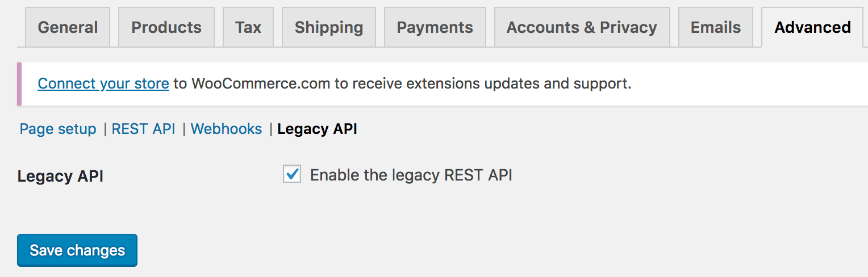Follow the 'Connect your store' link
Image resolution: width=868 pixels, height=277 pixels.
(103, 84)
